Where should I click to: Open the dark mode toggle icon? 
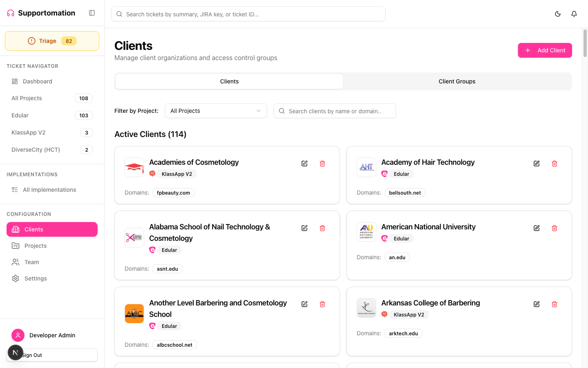(558, 13)
